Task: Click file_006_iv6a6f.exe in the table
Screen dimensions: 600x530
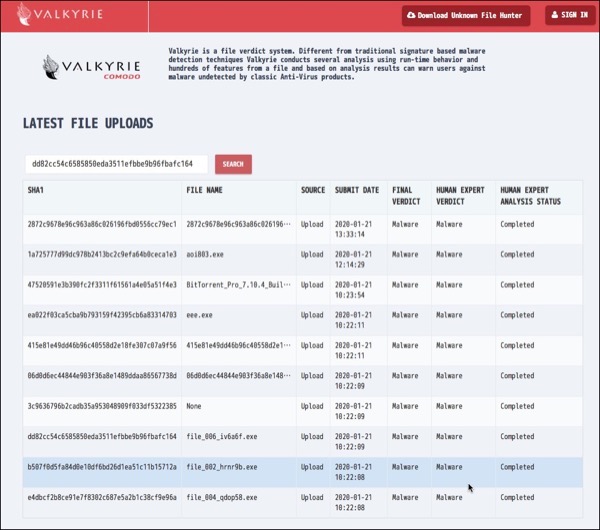Action: click(x=222, y=436)
